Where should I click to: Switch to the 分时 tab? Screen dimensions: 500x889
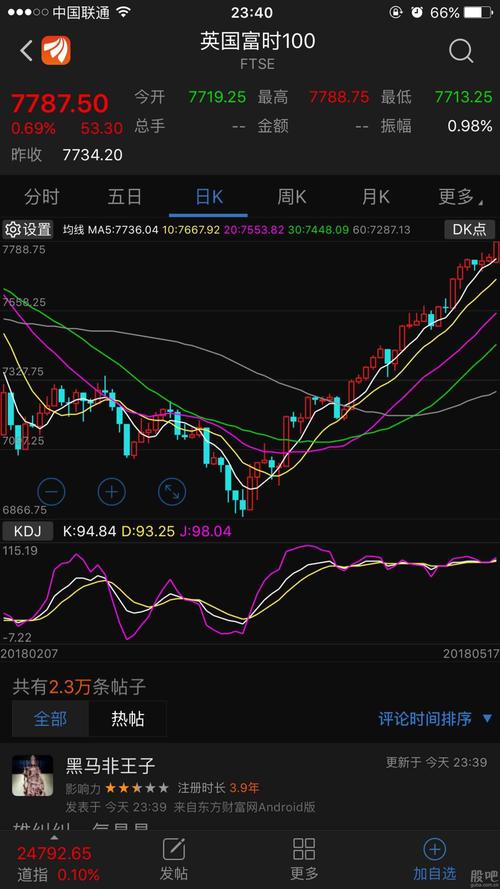point(42,197)
